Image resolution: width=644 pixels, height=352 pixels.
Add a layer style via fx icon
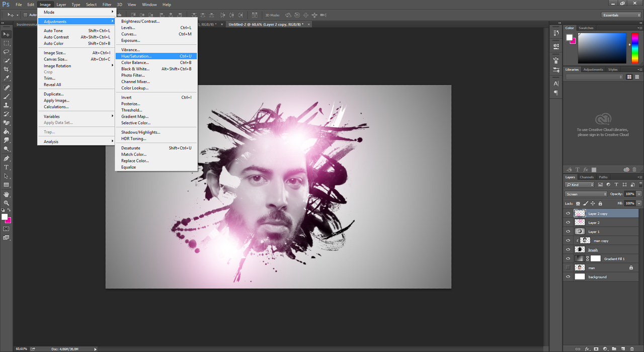[587, 348]
